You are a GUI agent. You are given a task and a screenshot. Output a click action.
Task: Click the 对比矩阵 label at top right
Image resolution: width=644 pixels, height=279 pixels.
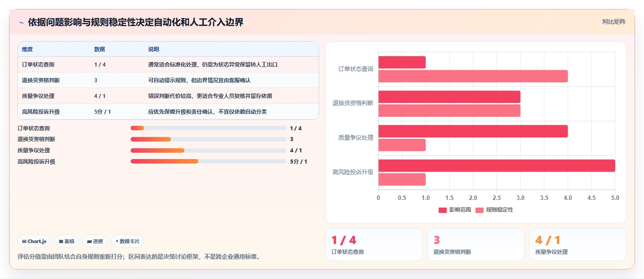click(x=613, y=22)
